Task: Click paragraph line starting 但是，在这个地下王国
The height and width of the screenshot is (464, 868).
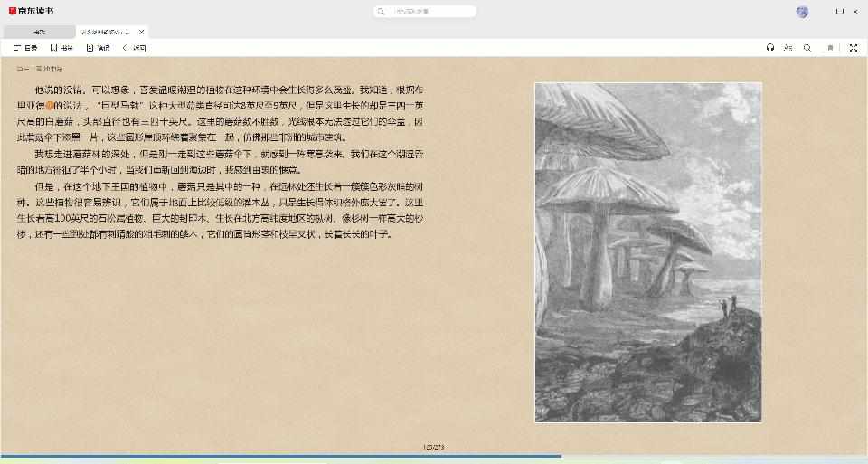Action: pyautogui.click(x=229, y=186)
